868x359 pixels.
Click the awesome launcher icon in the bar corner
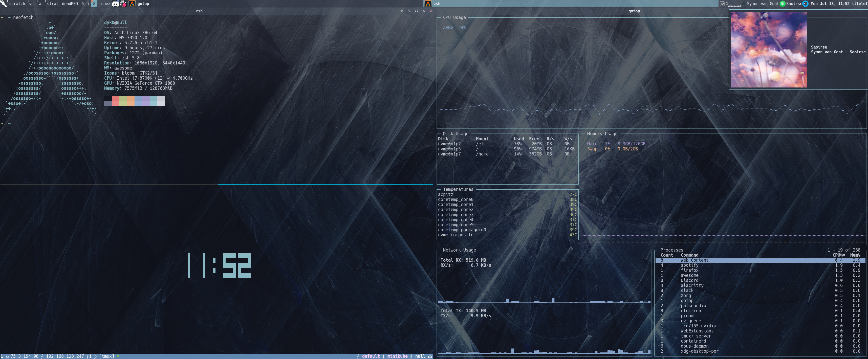click(x=3, y=3)
